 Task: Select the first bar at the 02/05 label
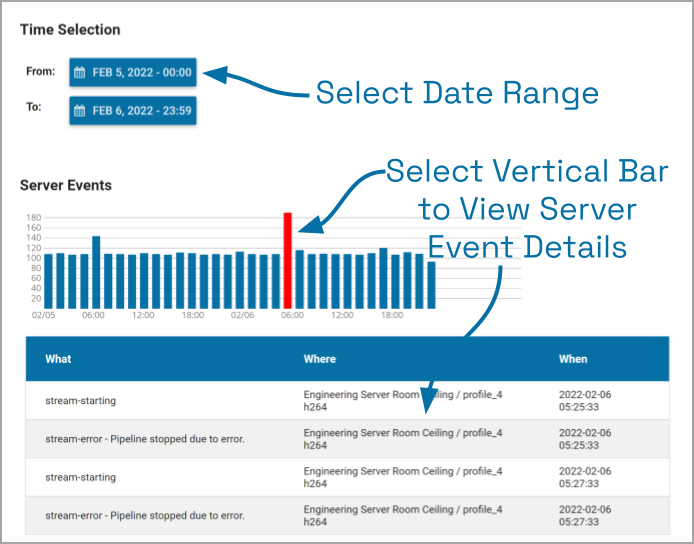48,281
